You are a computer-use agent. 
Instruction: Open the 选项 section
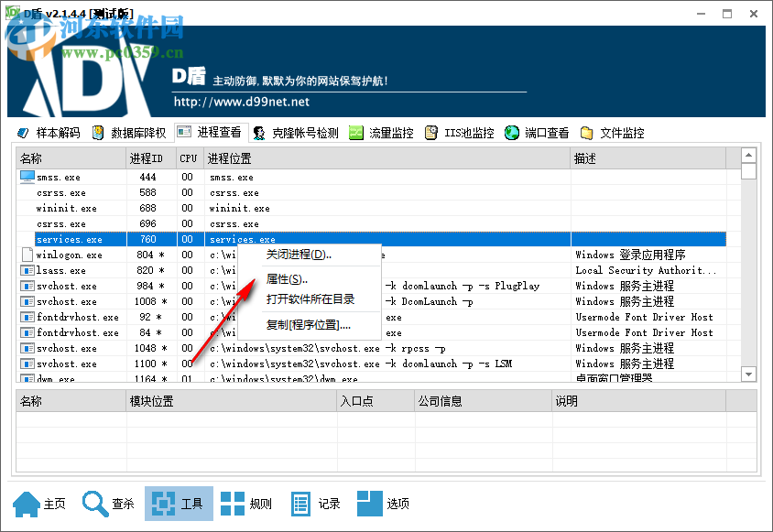point(384,504)
